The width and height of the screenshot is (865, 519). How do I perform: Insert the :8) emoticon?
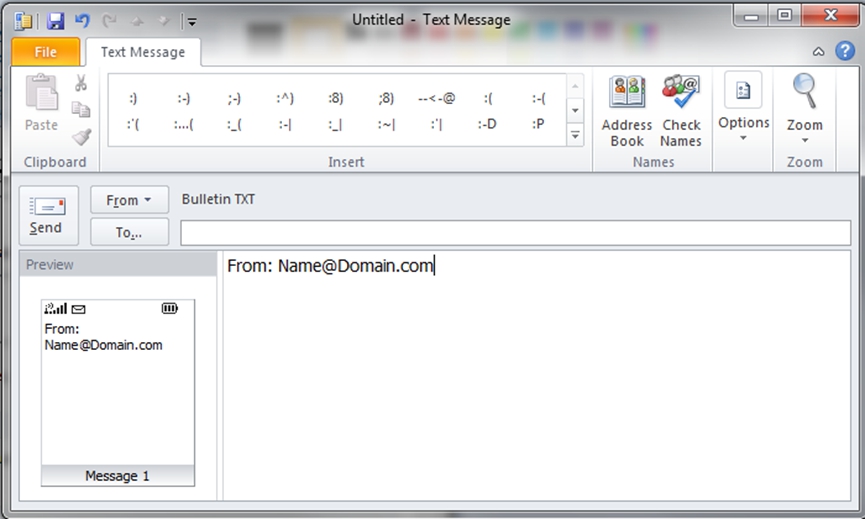coord(335,98)
